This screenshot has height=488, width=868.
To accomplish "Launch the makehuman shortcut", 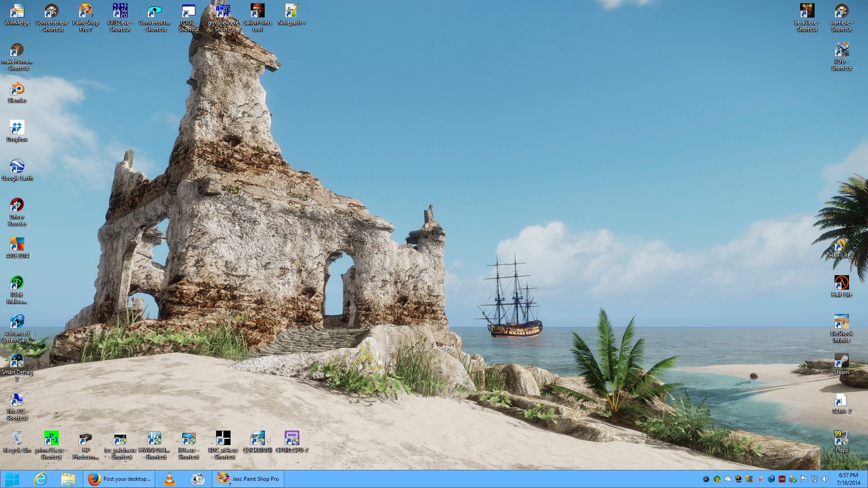I will (17, 57).
